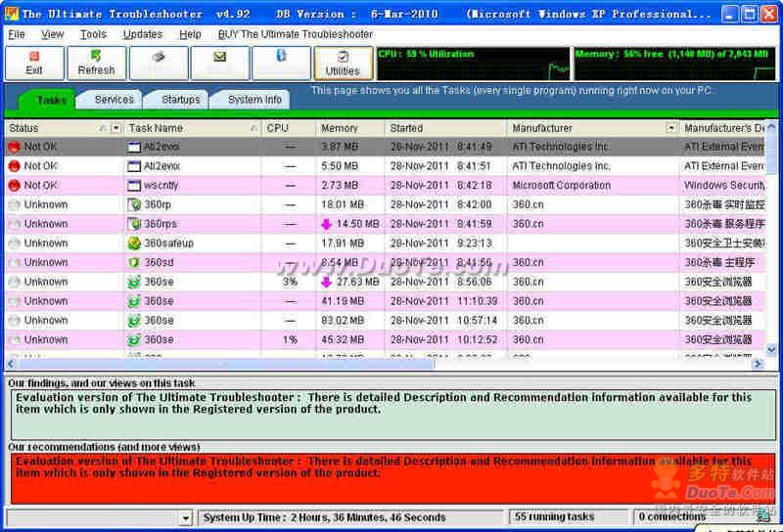Click 360se icon in 45.32 MB row
Viewport: 783px width, 532px height.
coord(134,340)
